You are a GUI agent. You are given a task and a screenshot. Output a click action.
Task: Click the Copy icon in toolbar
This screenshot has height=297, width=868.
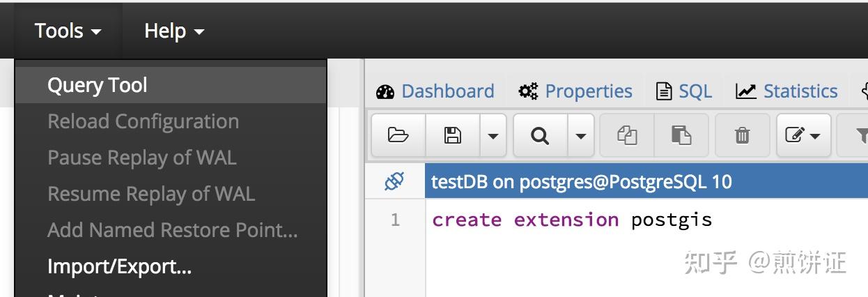click(628, 135)
